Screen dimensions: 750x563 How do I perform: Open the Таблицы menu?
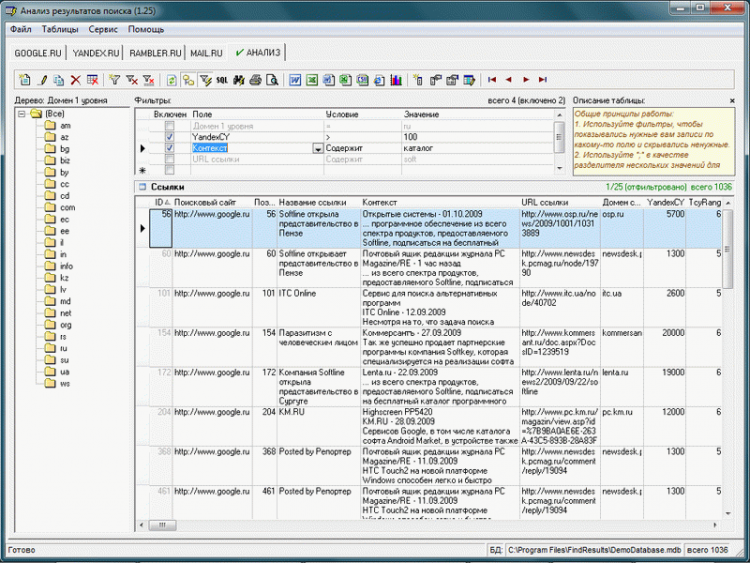coord(60,30)
